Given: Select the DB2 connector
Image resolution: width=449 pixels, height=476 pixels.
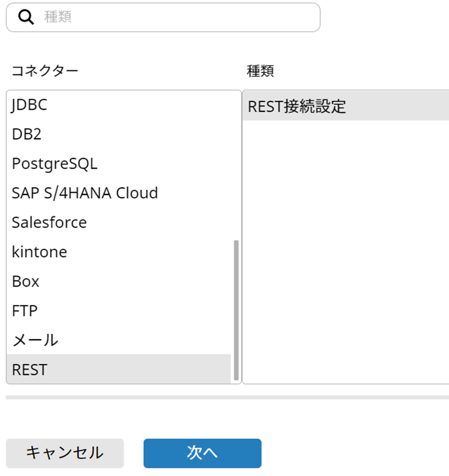Looking at the screenshot, I should pyautogui.click(x=27, y=134).
